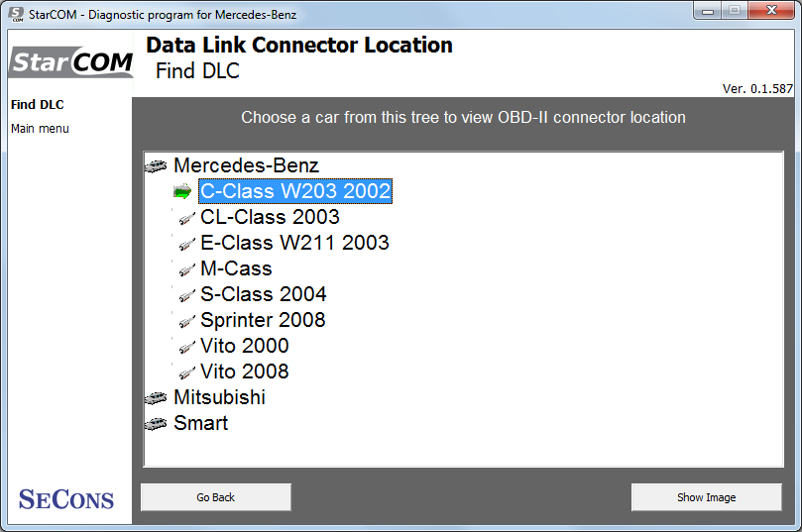Click the Go Back button
The width and height of the screenshot is (802, 532).
pyautogui.click(x=216, y=497)
